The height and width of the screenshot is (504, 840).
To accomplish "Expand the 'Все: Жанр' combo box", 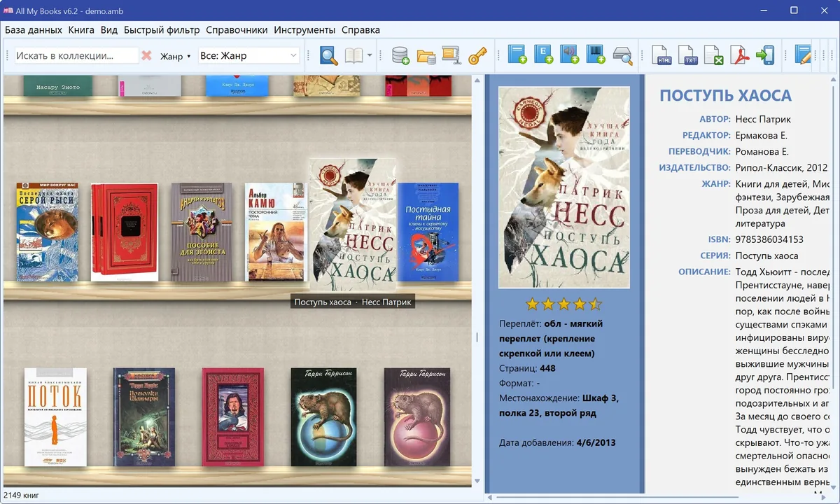I will (249, 56).
